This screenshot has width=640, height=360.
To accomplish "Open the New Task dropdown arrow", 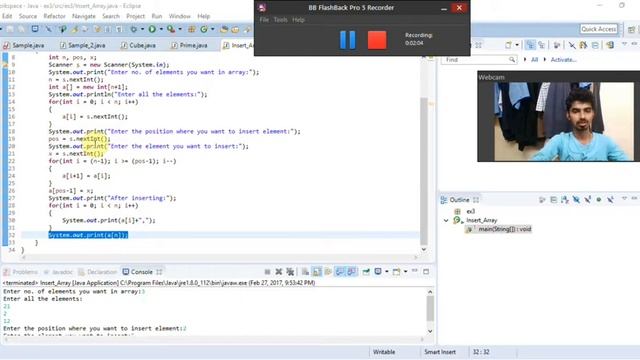I will (517, 45).
